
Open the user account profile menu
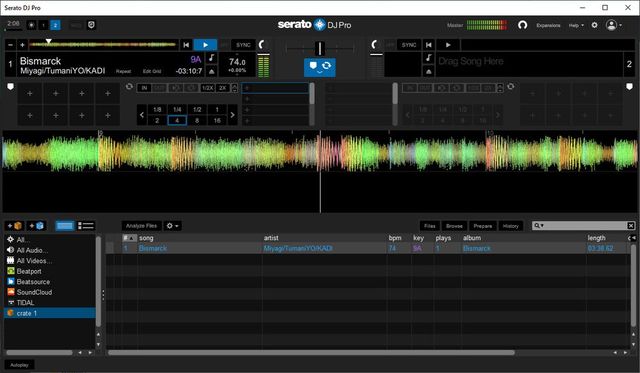pos(614,25)
